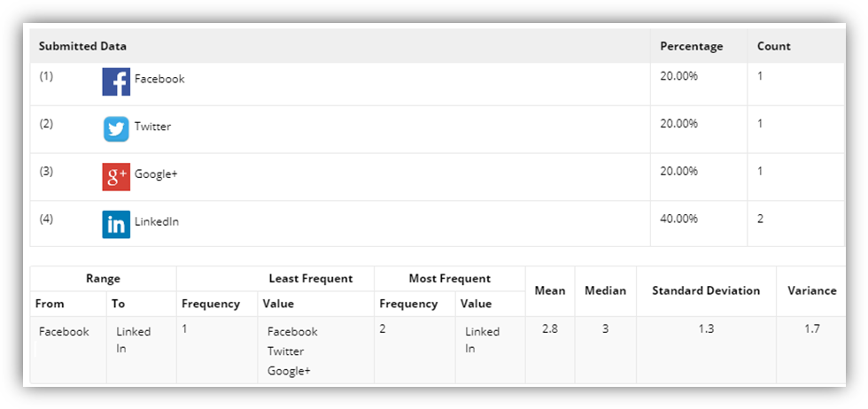Click the 40.00% percentage for LinkedIn
868x409 pixels.
[679, 219]
